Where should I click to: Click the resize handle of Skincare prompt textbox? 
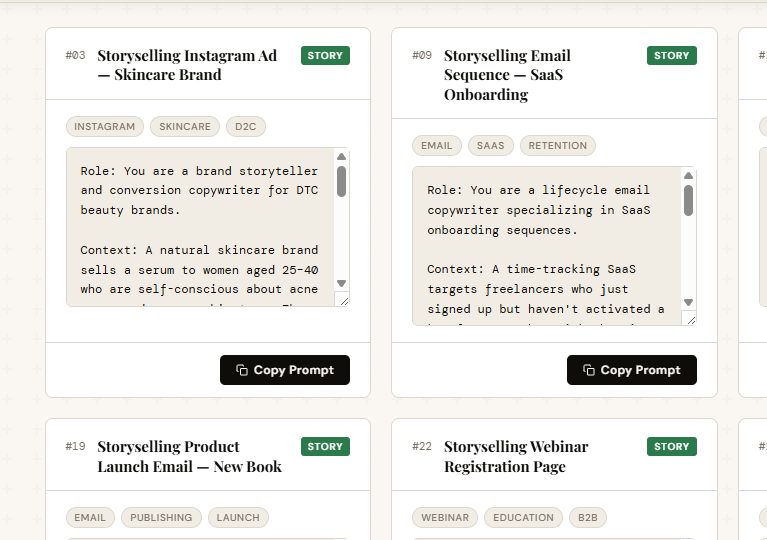coord(343,300)
